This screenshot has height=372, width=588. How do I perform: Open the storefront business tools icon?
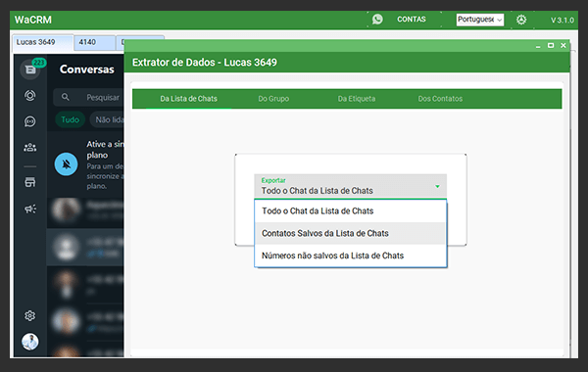30,182
